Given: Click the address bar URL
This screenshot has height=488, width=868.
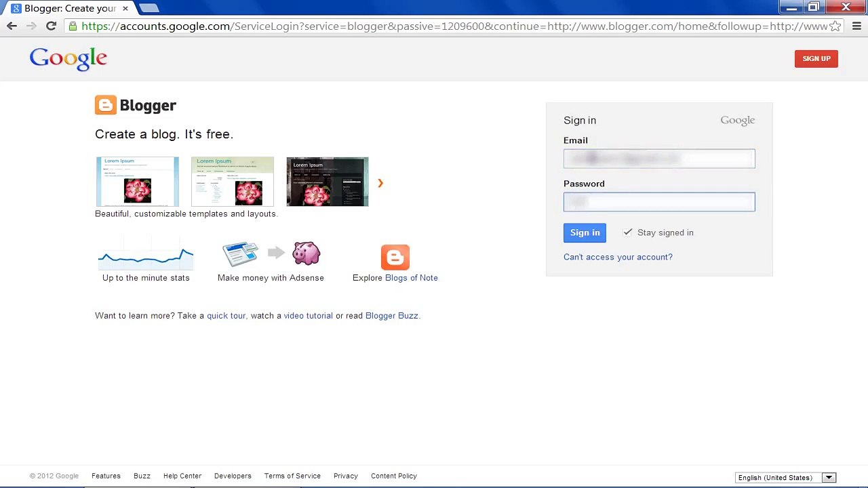Looking at the screenshot, I should pyautogui.click(x=454, y=26).
